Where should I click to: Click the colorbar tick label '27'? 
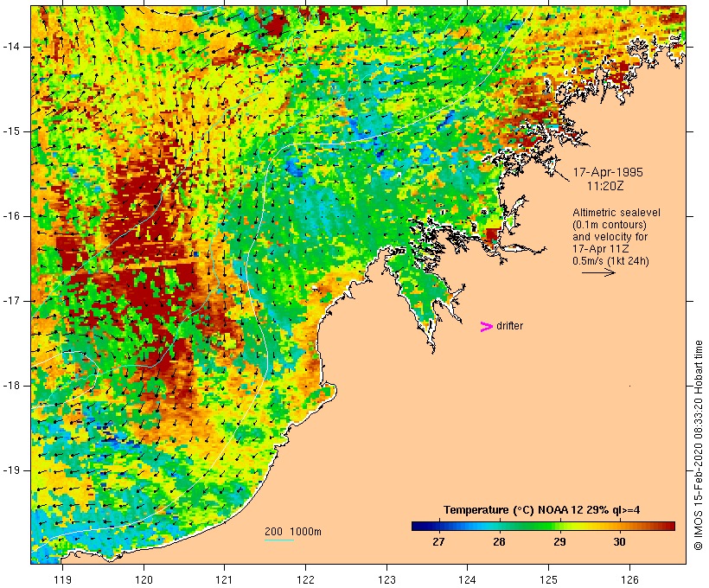coord(438,541)
